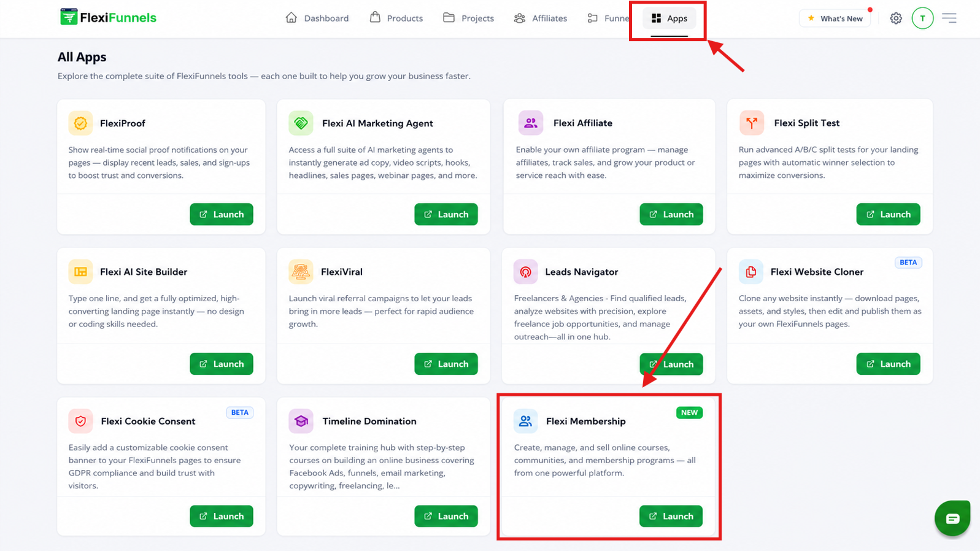Open the chat support widget

(952, 518)
